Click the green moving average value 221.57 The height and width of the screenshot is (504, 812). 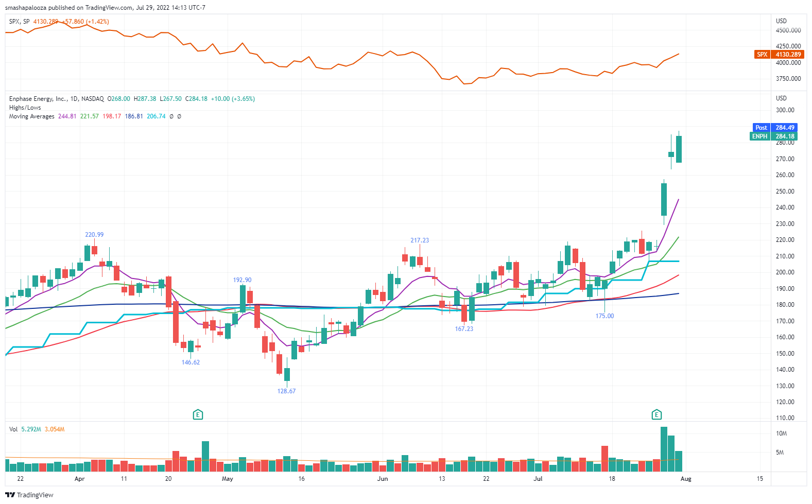tap(90, 116)
